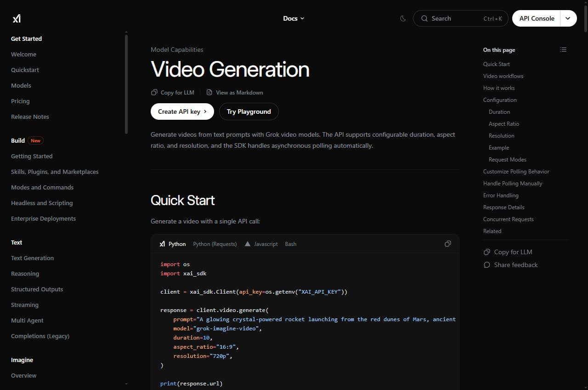Jump to Request Modes subsection

pos(508,160)
